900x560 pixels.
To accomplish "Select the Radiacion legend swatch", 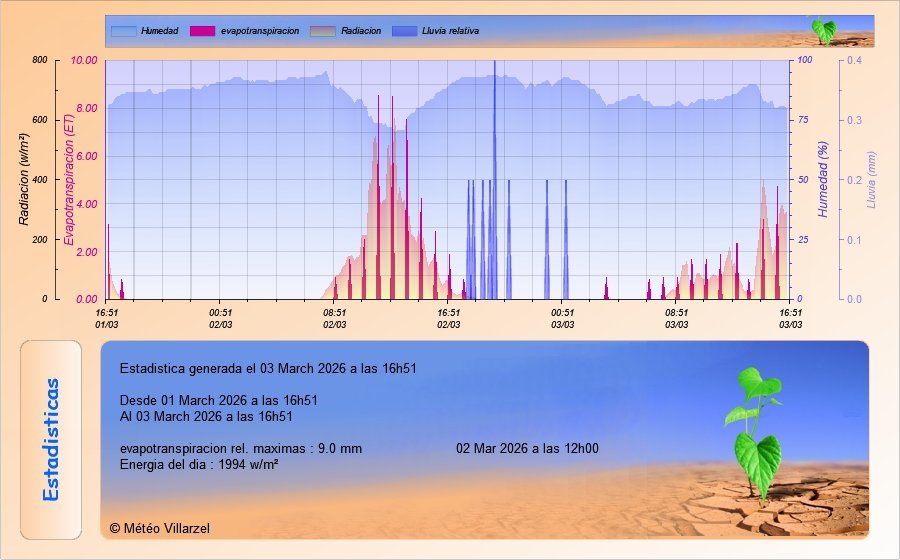I will click(323, 31).
